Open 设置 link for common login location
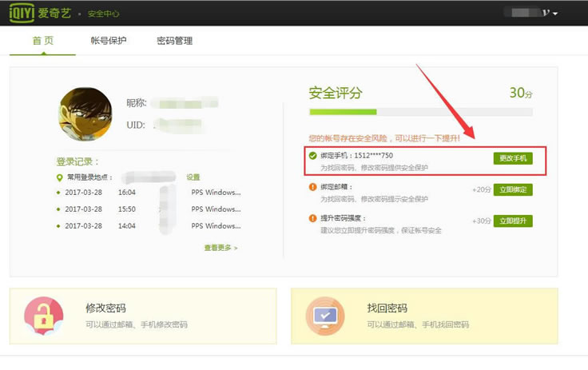Viewport: 588px width, 370px height. pos(193,177)
